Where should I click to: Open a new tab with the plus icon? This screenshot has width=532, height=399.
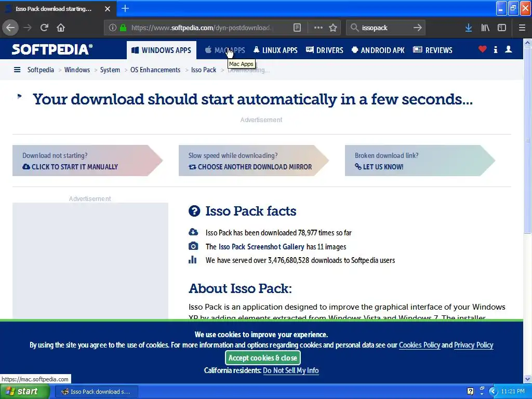coord(125,8)
